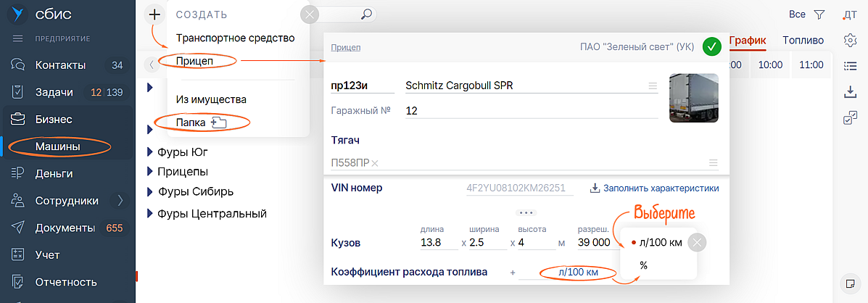
Task: Expand the Фуры Юг folder
Action: click(150, 152)
